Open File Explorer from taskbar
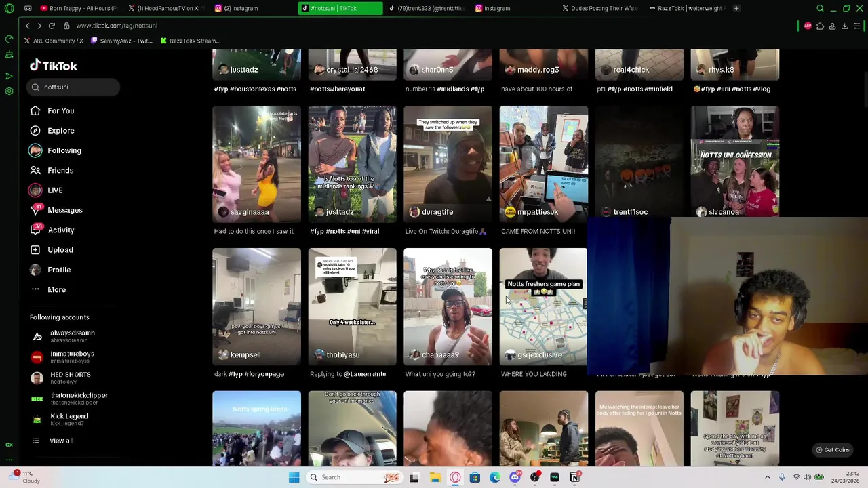The width and height of the screenshot is (868, 488). click(x=435, y=477)
